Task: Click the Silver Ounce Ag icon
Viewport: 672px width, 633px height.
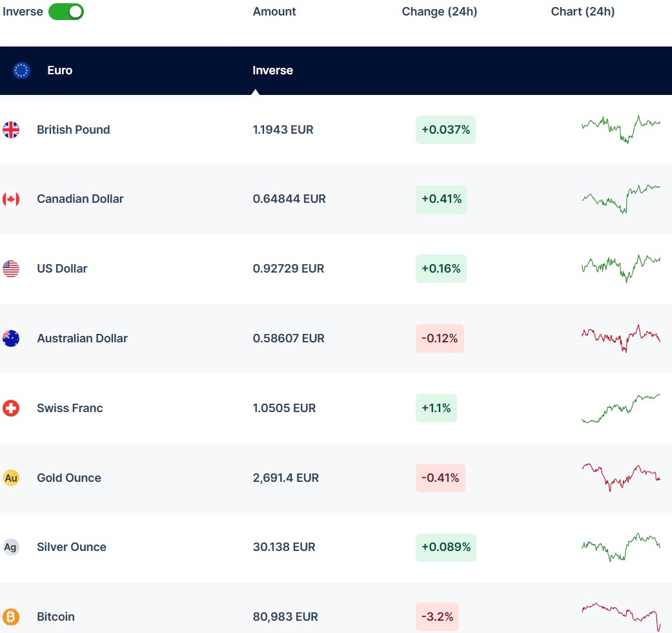Action: coord(11,547)
